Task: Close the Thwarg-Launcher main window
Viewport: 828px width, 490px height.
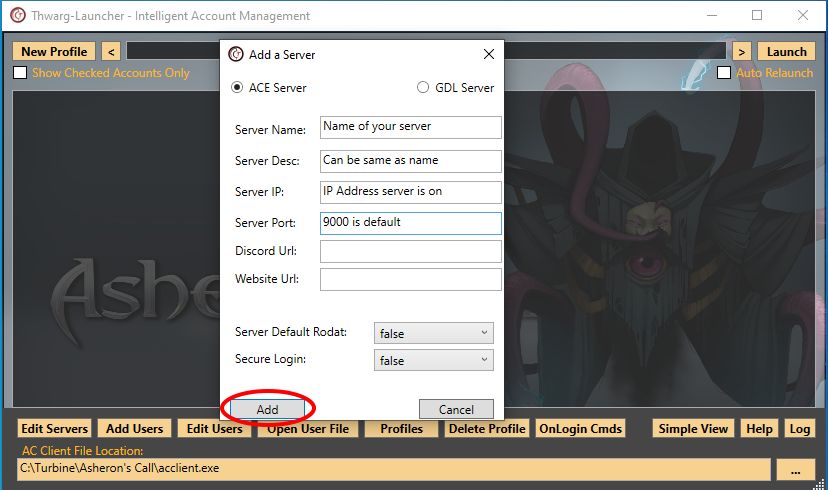Action: click(803, 15)
